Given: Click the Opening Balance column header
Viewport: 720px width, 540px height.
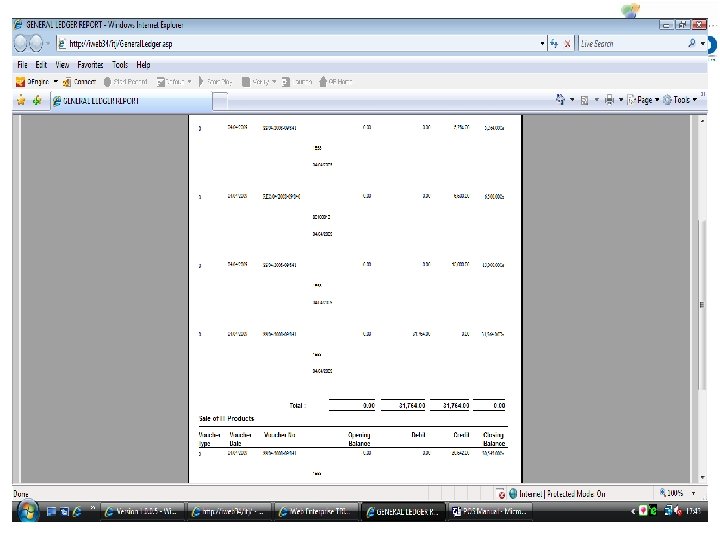Looking at the screenshot, I should [x=359, y=439].
